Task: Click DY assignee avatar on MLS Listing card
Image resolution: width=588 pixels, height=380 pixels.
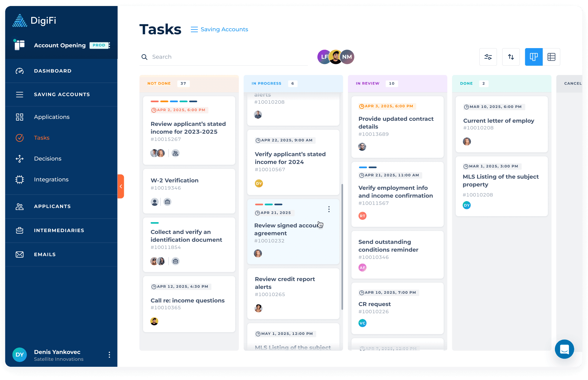Action: click(x=467, y=205)
